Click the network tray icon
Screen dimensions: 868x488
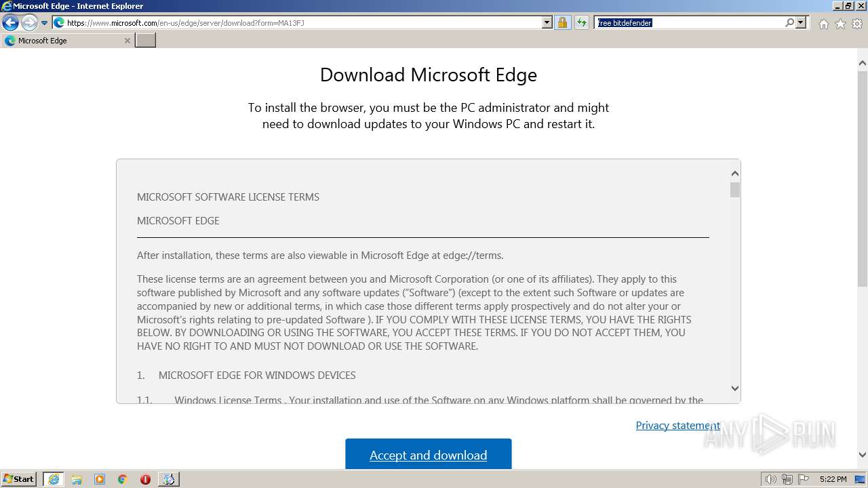pos(787,479)
